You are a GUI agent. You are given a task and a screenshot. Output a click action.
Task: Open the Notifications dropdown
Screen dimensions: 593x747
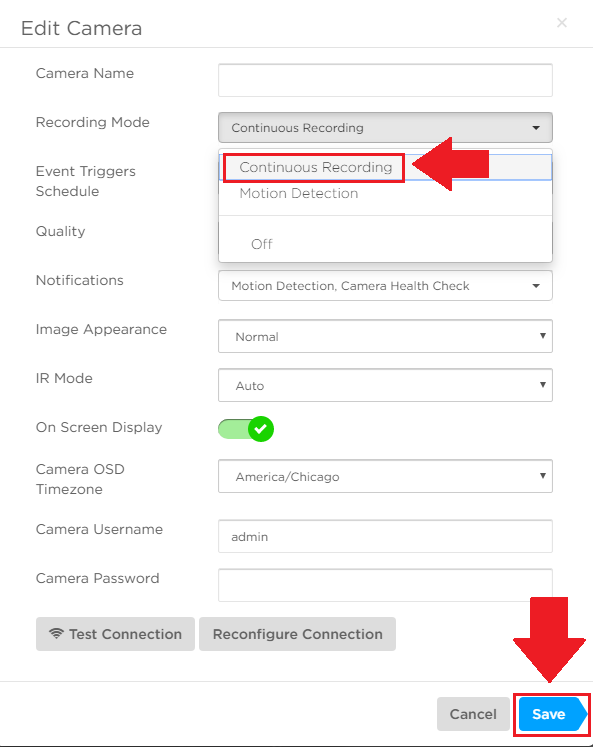(x=385, y=286)
